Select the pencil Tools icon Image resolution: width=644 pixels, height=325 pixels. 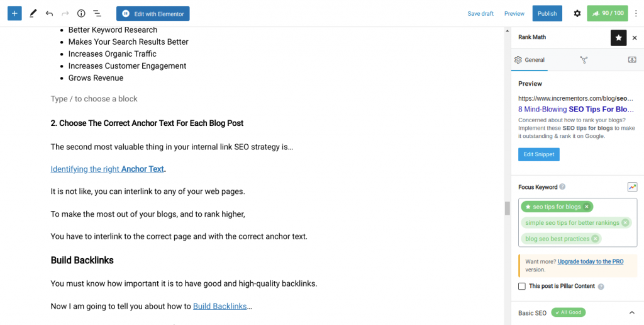(33, 14)
